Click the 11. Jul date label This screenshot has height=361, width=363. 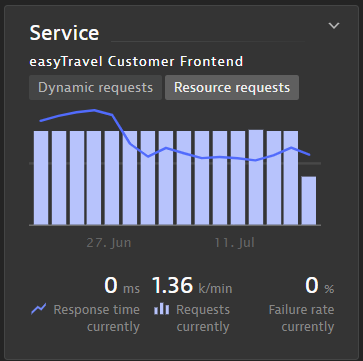click(x=235, y=243)
